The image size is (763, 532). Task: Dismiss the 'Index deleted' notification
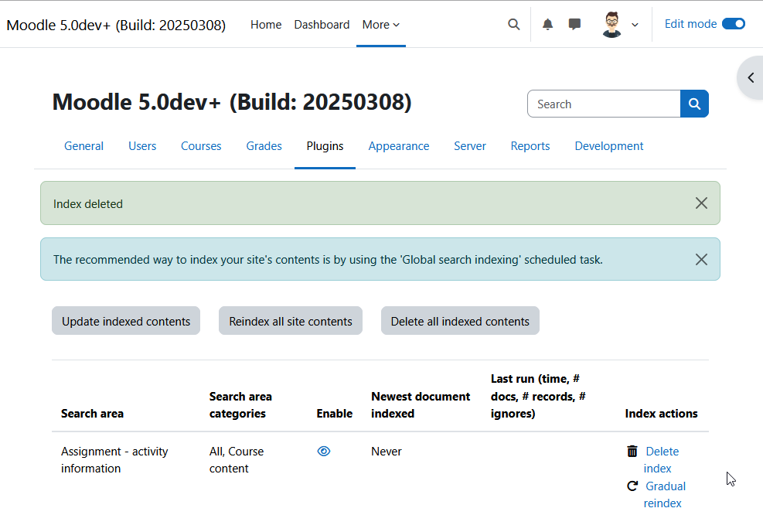click(701, 203)
